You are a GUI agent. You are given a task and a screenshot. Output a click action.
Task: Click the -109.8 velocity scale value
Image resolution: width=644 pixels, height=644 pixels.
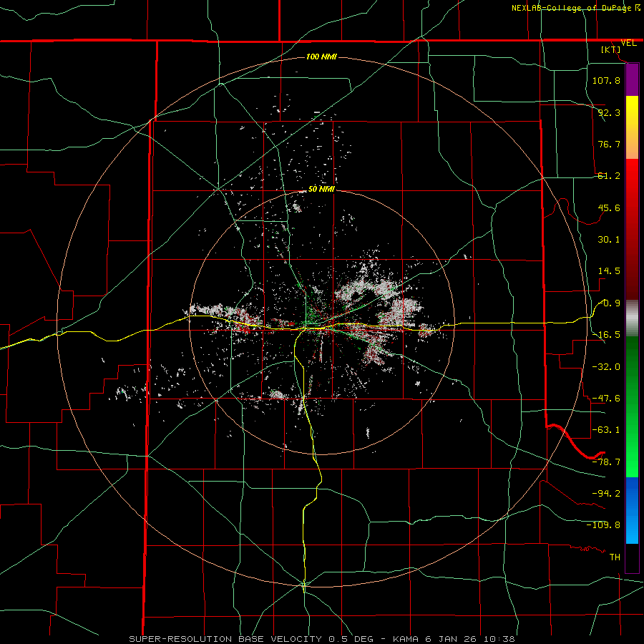pyautogui.click(x=603, y=525)
